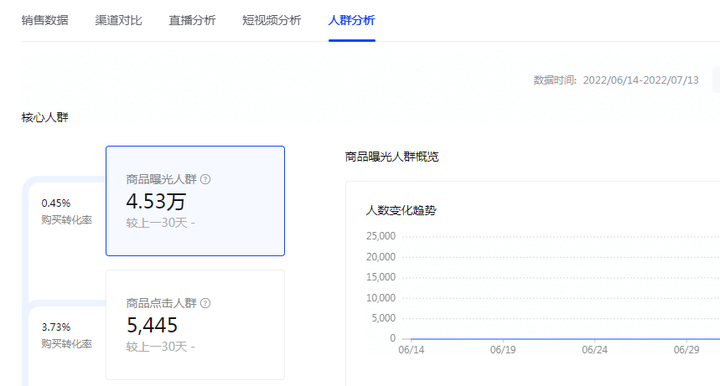Click the 06/14 point on the chart axis
This screenshot has height=386, width=720.
point(411,350)
